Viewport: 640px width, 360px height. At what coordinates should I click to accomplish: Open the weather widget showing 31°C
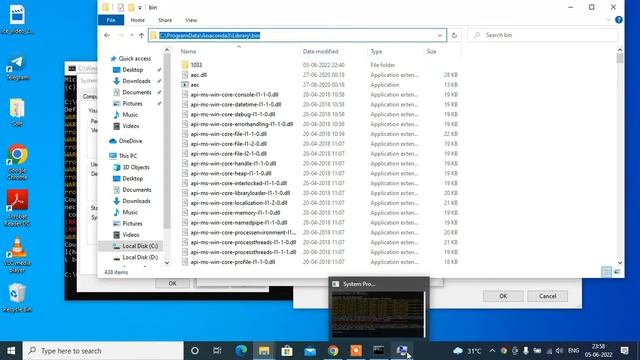click(468, 351)
